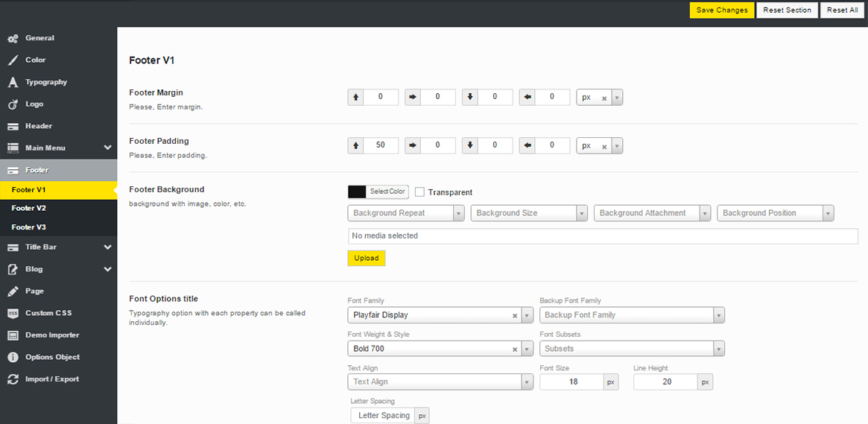Enable the Transparent background checkbox
868x424 pixels.
[x=420, y=192]
